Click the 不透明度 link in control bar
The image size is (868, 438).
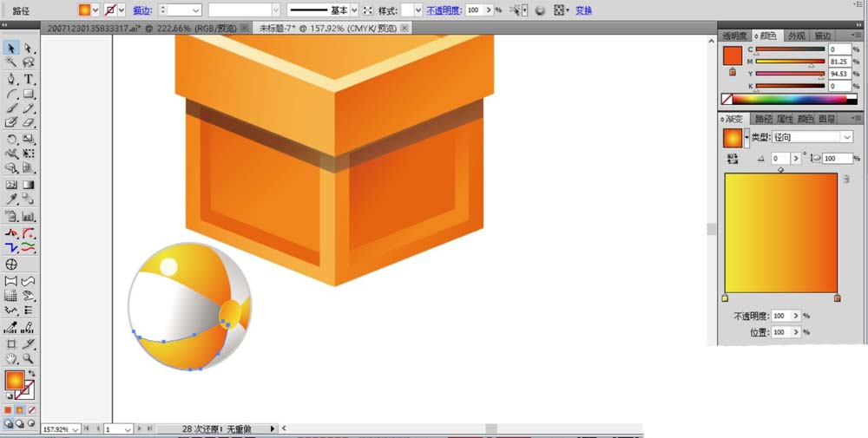click(444, 10)
